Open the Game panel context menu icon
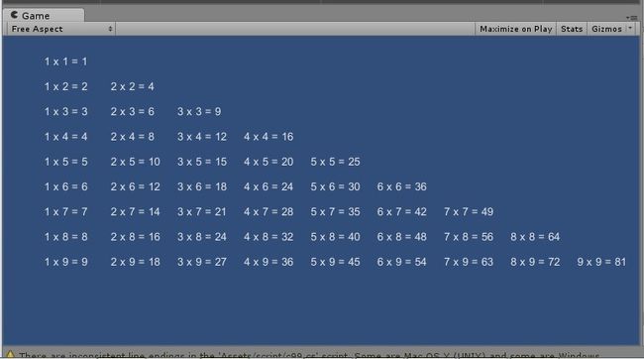This screenshot has width=644, height=359. click(632, 18)
